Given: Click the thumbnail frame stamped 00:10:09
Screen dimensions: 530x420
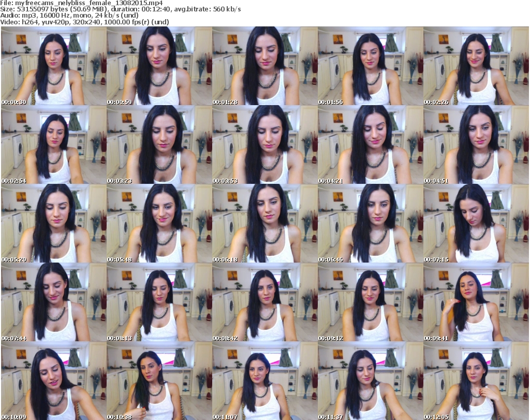Looking at the screenshot, I should [x=54, y=381].
